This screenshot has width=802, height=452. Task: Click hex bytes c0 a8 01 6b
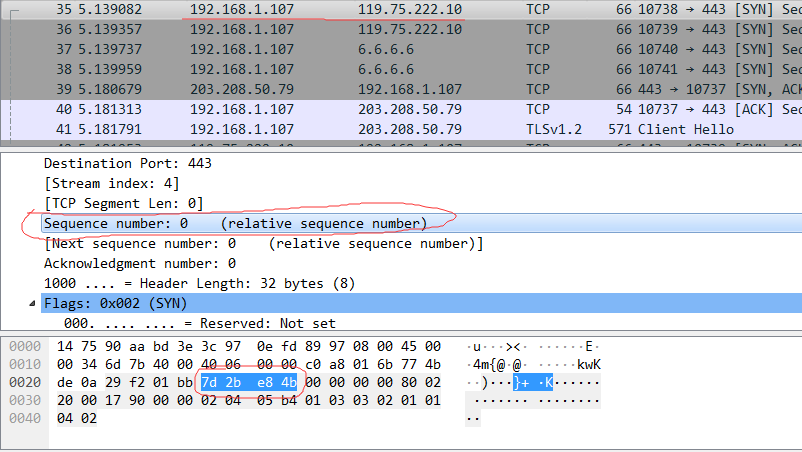(x=349, y=364)
